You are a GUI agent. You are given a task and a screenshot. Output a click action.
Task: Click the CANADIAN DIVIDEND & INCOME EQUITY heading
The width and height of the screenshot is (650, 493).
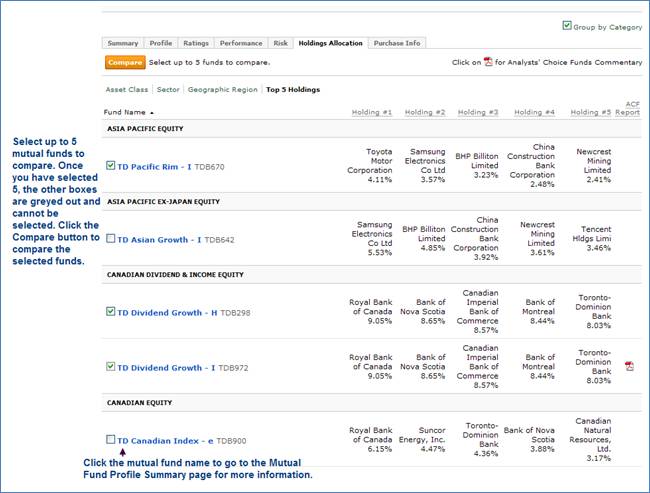pyautogui.click(x=175, y=274)
